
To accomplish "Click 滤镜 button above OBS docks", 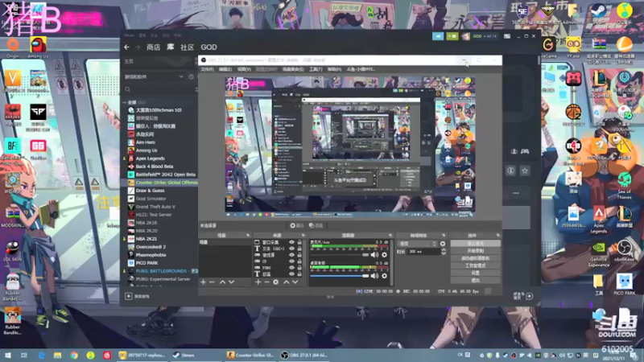I will point(316,225).
